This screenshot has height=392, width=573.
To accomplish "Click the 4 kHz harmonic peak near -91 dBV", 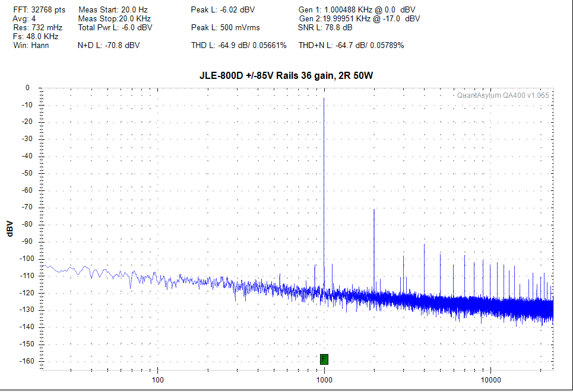I will [425, 244].
